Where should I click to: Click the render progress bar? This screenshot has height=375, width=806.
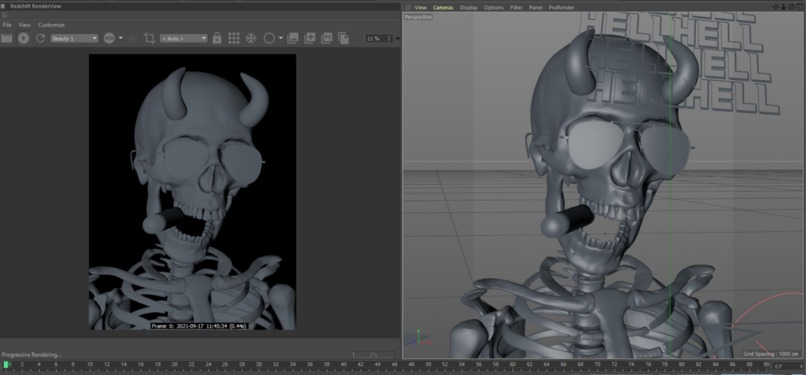[374, 354]
